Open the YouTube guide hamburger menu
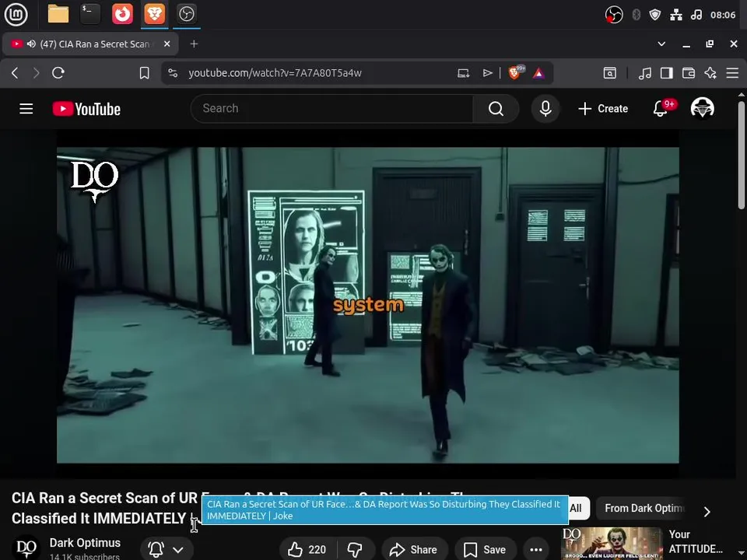This screenshot has width=747, height=560. click(26, 109)
